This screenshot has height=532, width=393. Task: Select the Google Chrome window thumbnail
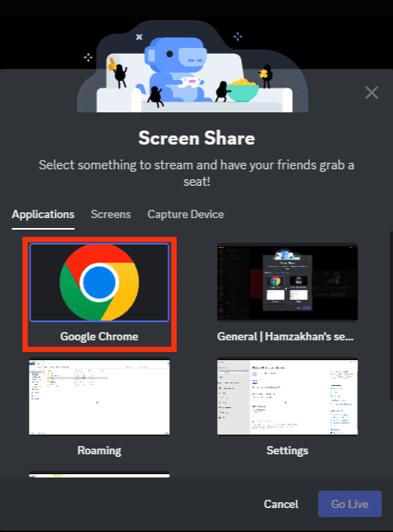99,283
